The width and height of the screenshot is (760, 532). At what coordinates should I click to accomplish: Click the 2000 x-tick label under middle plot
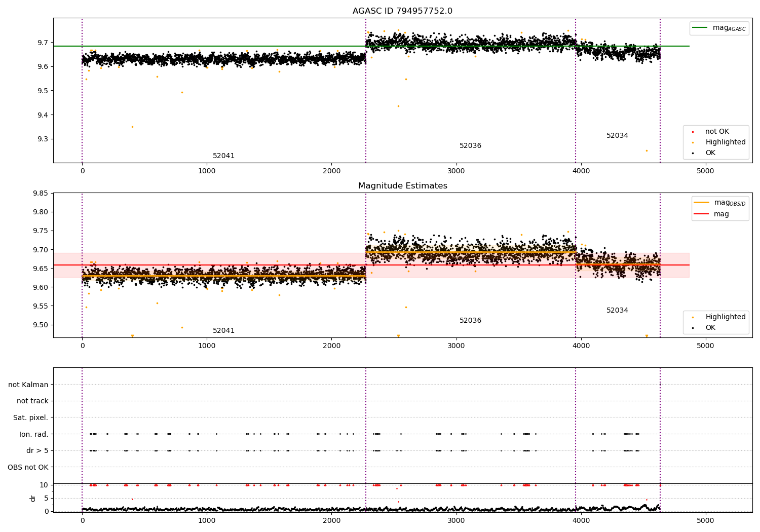(x=331, y=346)
